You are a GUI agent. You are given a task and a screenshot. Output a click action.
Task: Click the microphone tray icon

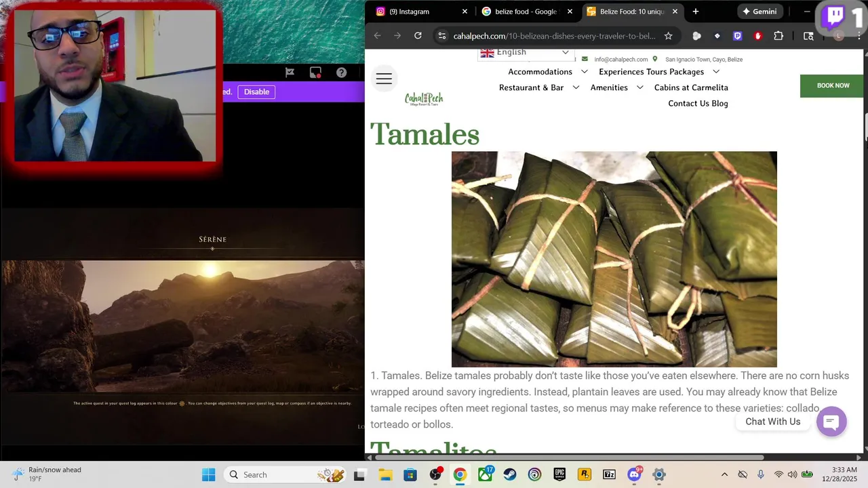click(761, 474)
